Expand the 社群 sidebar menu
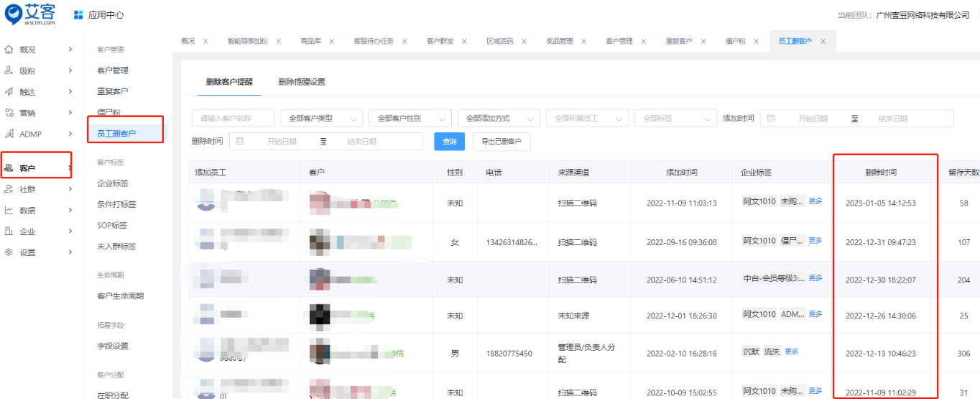The image size is (980, 399). (x=70, y=189)
